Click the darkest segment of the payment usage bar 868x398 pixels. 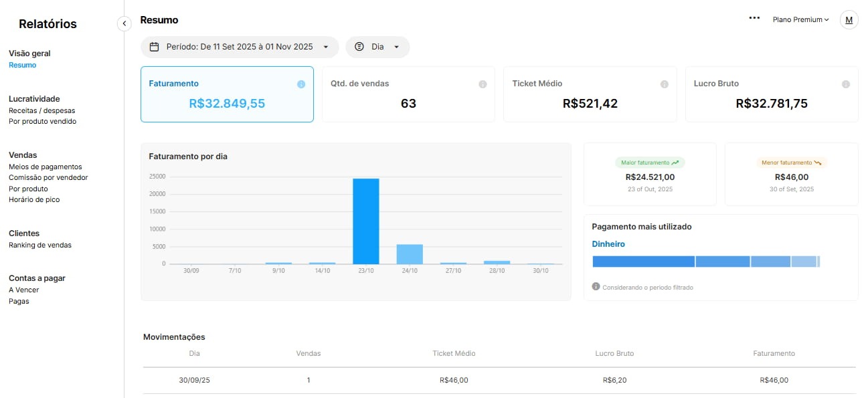click(642, 260)
